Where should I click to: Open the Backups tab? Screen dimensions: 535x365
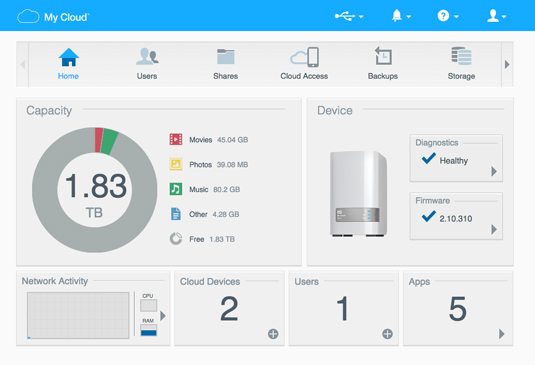coord(383,64)
